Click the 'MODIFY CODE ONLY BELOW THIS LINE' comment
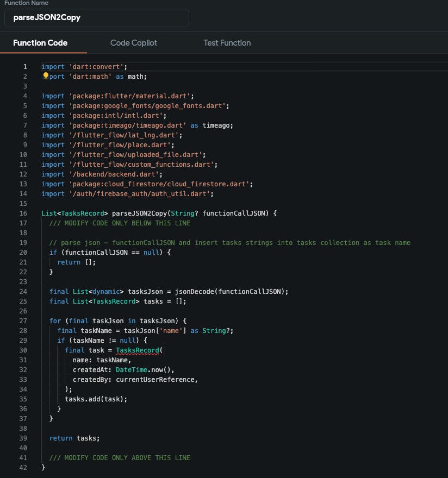448x478 pixels. pos(120,223)
